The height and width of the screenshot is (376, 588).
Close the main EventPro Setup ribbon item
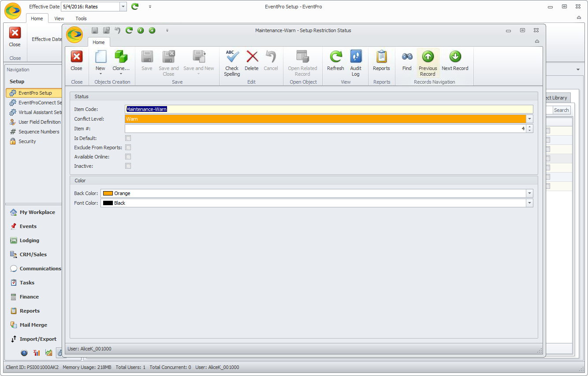coord(15,38)
